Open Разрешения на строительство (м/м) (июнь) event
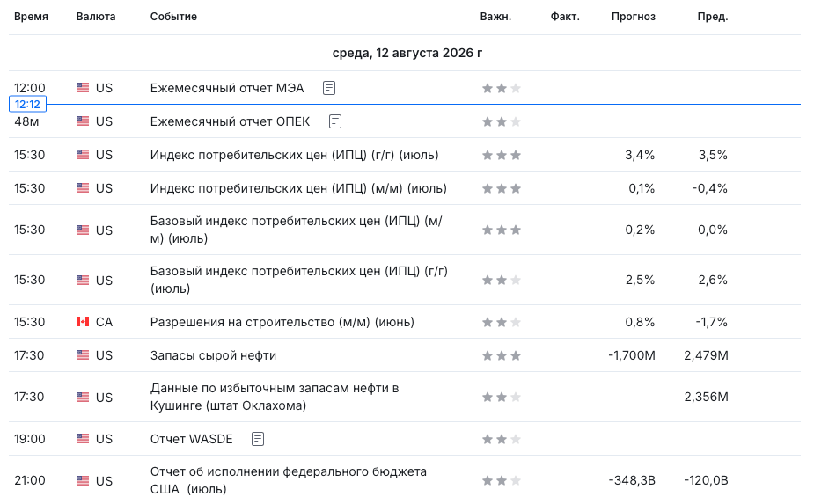Screen dimensions: 814x504 (x=282, y=322)
